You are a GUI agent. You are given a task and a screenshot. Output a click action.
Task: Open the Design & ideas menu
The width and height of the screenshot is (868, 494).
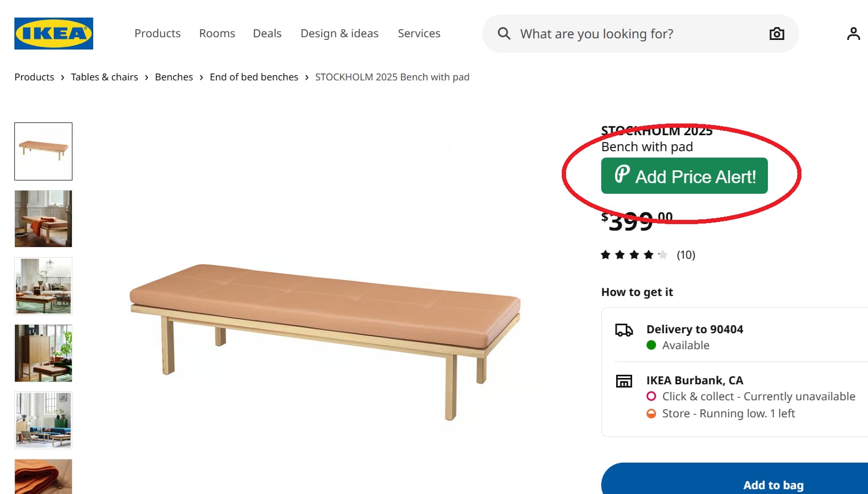click(x=339, y=33)
